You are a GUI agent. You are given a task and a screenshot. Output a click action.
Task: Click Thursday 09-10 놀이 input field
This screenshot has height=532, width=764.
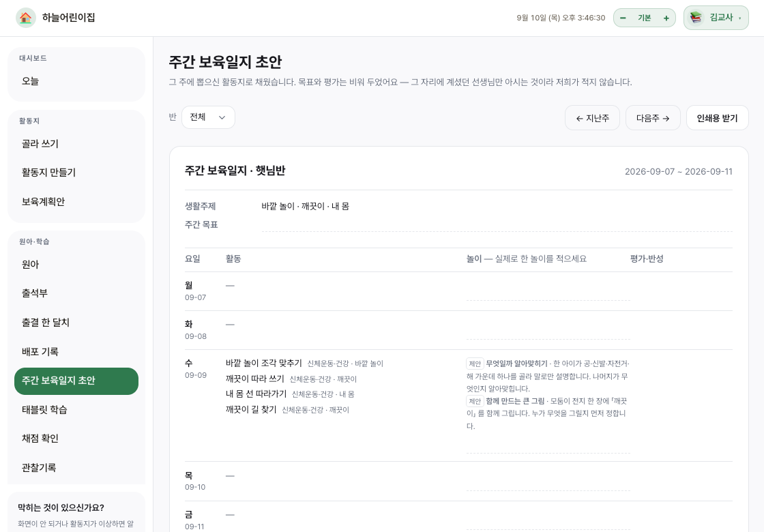(548, 481)
